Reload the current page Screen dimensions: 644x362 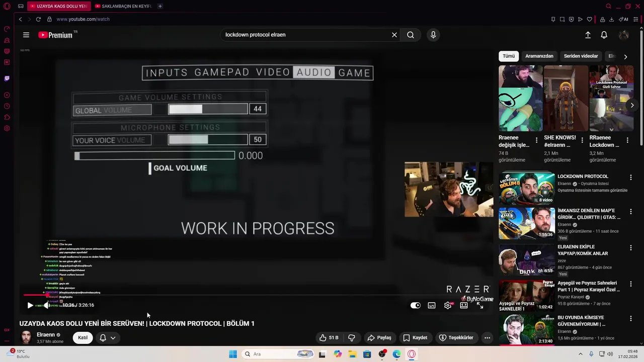(38, 19)
